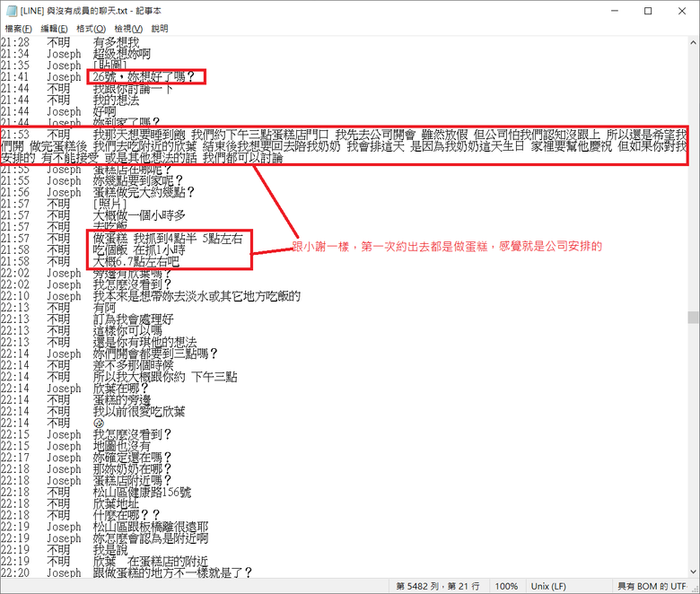The height and width of the screenshot is (594, 700).
Task: Click the long paragraph starting '我那天想要睡到飽'
Action: point(344,146)
